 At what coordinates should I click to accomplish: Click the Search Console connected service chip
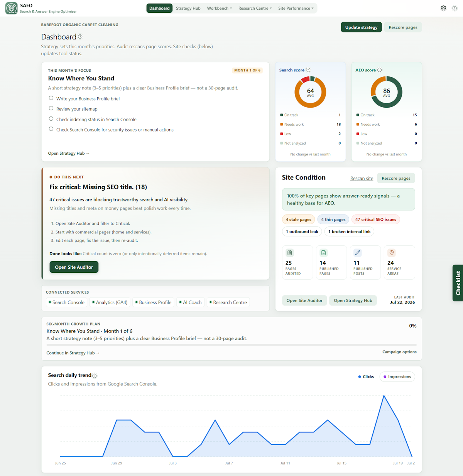coord(67,302)
